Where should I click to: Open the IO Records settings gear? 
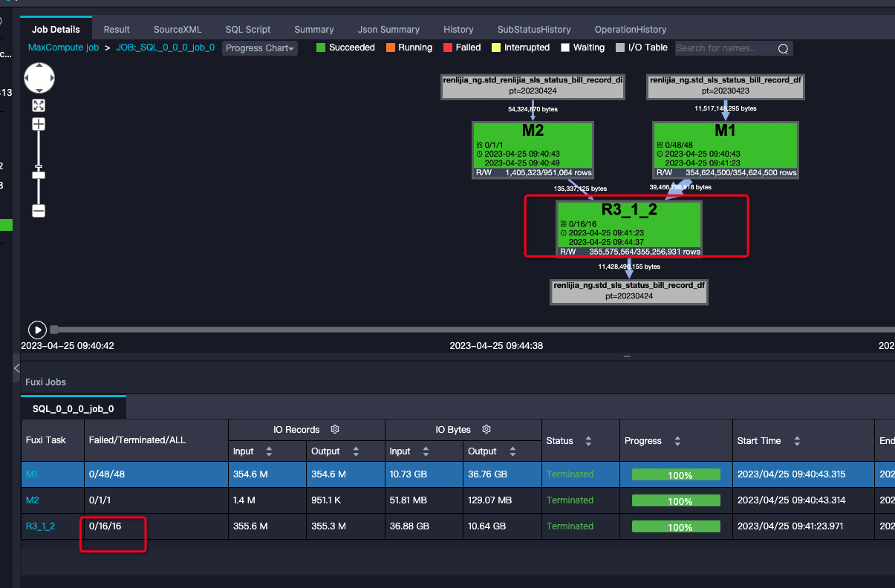[335, 429]
